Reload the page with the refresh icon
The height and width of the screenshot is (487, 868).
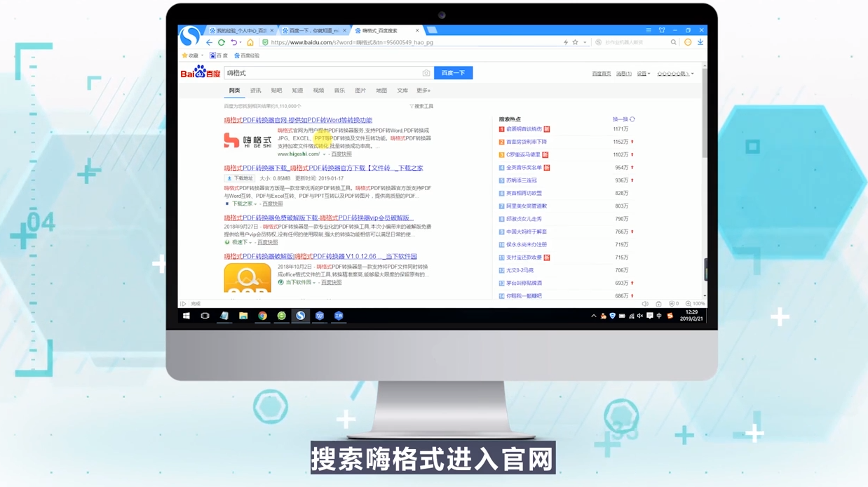pyautogui.click(x=222, y=43)
